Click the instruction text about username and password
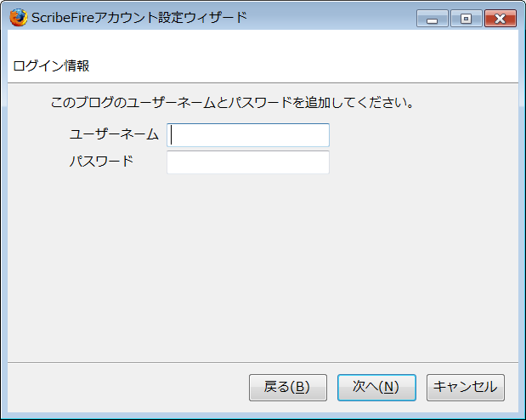This screenshot has height=420, width=526. (232, 102)
